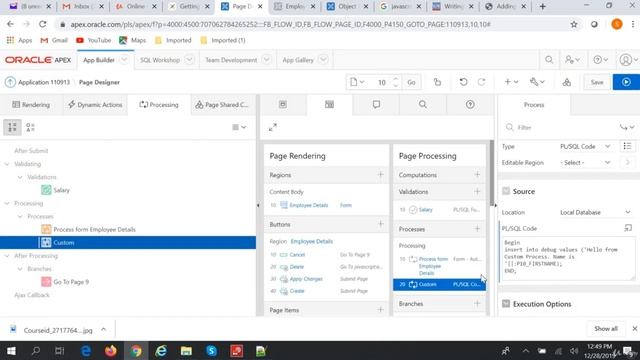Collapse the After Processing tree node
The height and width of the screenshot is (360, 640).
click(7, 256)
